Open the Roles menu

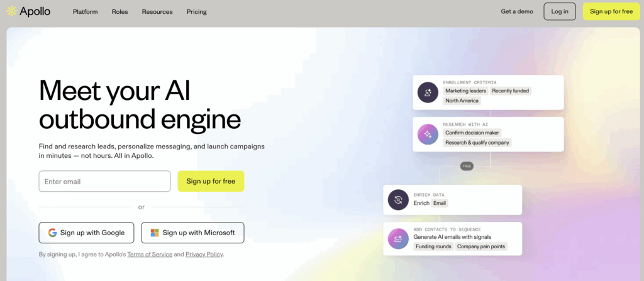120,12
